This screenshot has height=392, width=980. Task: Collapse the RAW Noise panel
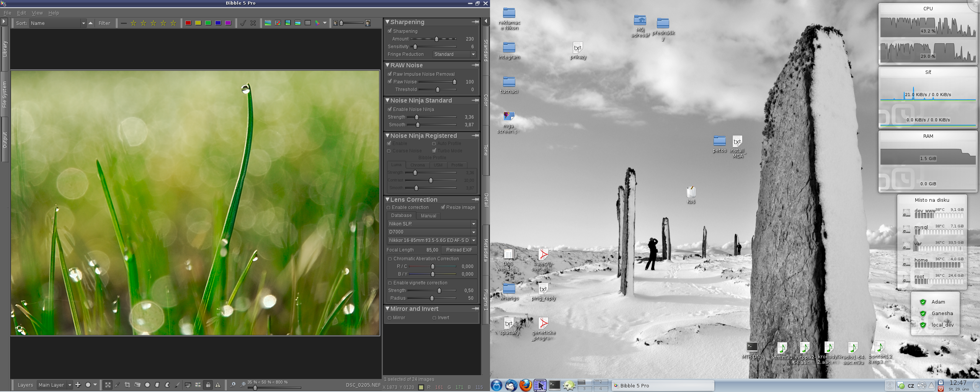[387, 65]
